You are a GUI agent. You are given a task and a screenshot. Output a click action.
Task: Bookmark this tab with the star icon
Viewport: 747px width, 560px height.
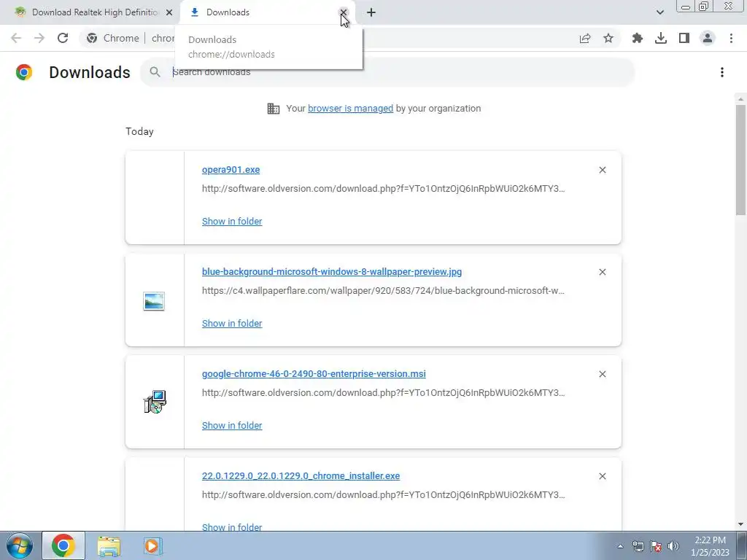pyautogui.click(x=608, y=38)
